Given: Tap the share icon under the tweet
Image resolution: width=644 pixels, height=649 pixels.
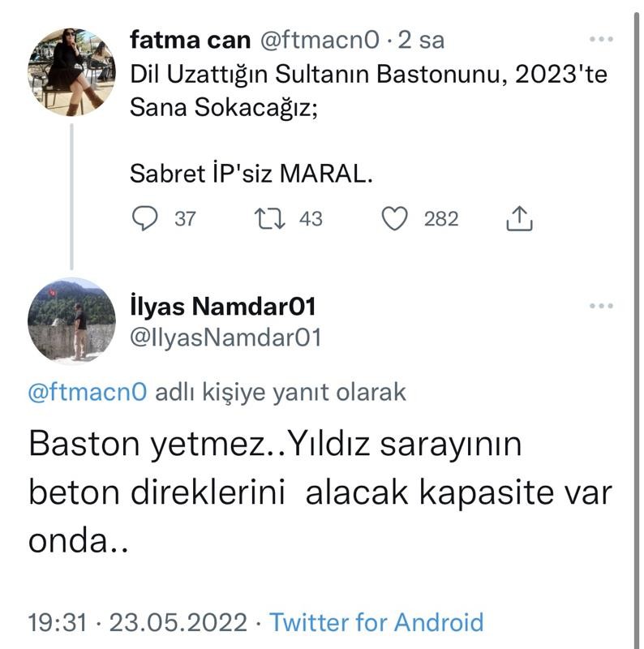Looking at the screenshot, I should [518, 218].
